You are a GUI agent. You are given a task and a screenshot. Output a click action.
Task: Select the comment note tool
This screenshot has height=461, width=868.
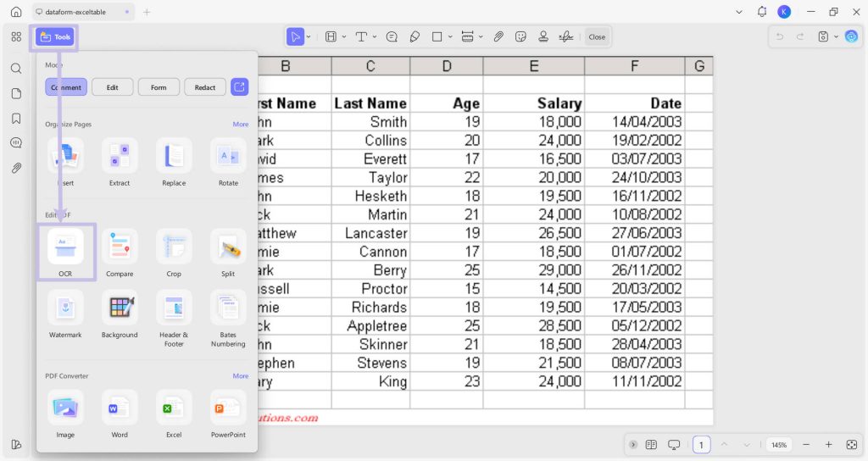pos(392,37)
